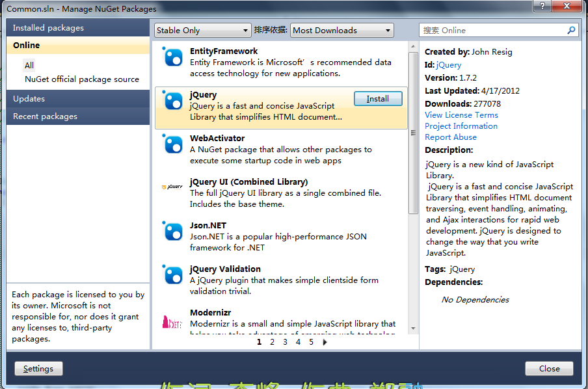Image resolution: width=588 pixels, height=389 pixels.
Task: Focus the Online search field
Action: click(493, 31)
